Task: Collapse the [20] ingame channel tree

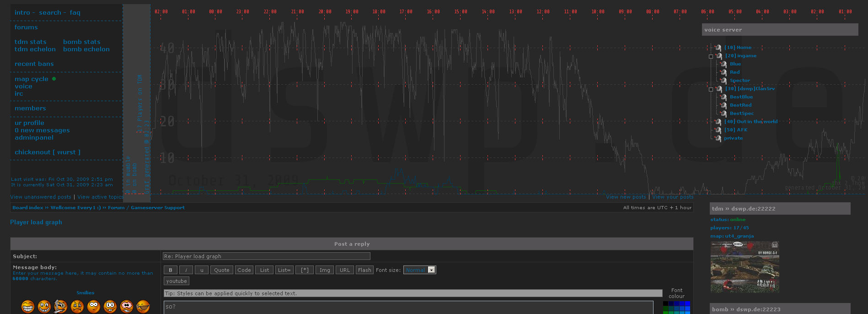Action: tap(711, 56)
